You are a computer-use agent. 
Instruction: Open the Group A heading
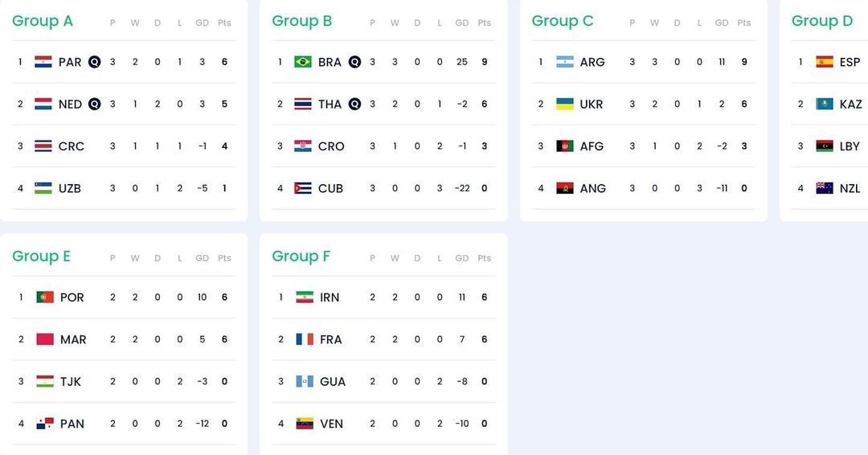pyautogui.click(x=43, y=21)
